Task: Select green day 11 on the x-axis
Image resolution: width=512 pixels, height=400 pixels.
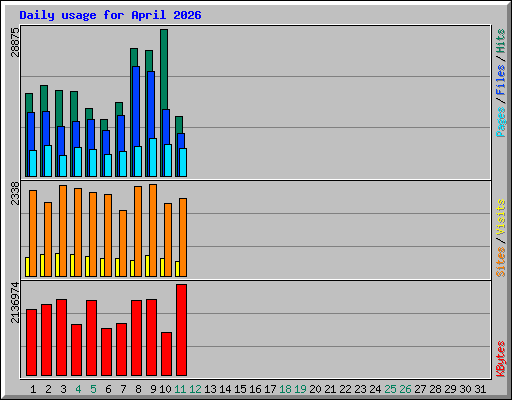Action: click(x=180, y=389)
